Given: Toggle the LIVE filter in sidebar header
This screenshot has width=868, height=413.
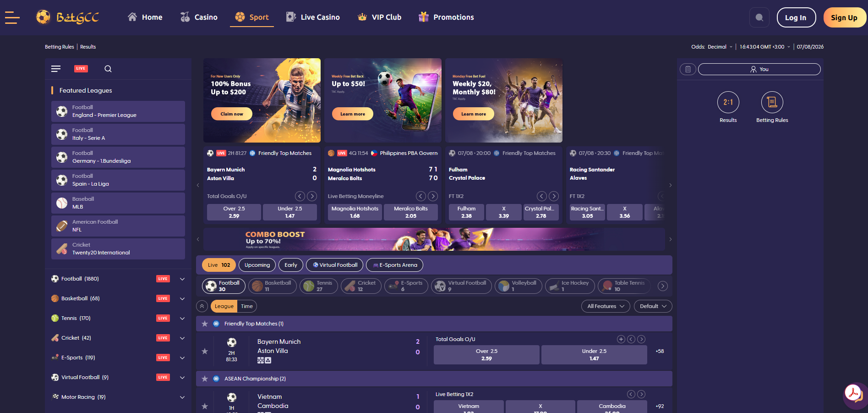Looking at the screenshot, I should click(x=81, y=68).
